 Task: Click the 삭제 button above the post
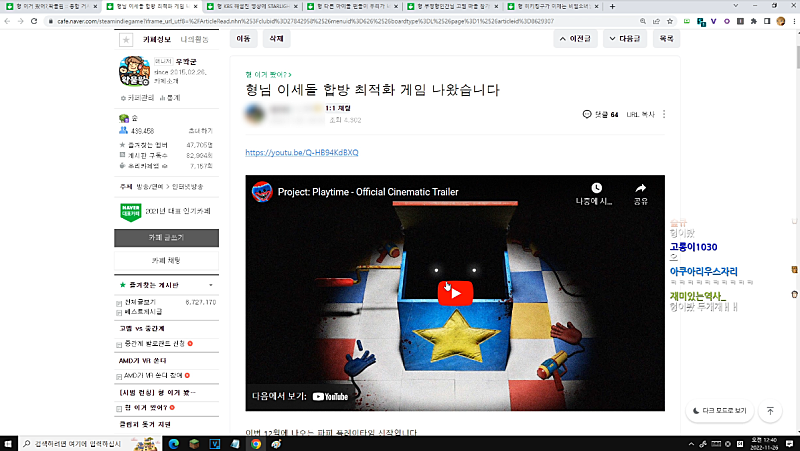point(276,38)
